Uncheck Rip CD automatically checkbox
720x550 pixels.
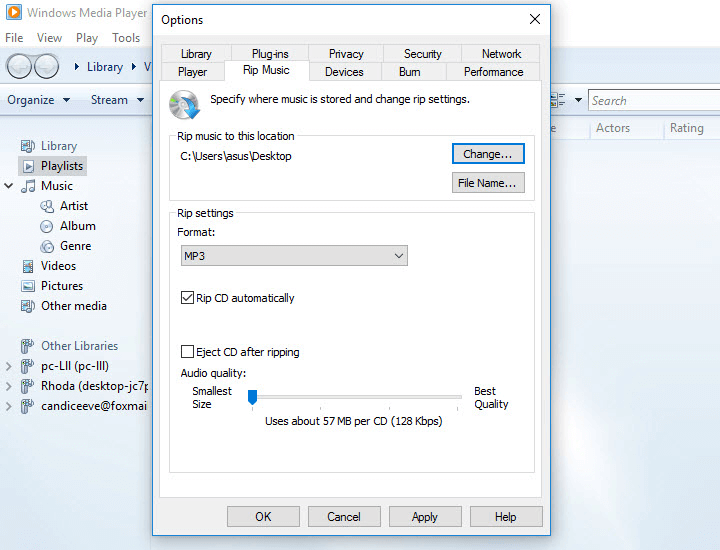point(187,298)
